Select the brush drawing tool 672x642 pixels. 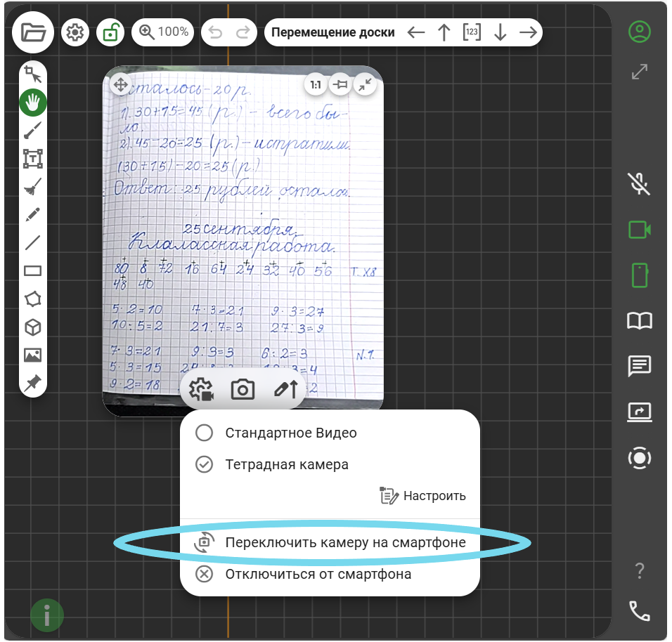click(x=33, y=131)
